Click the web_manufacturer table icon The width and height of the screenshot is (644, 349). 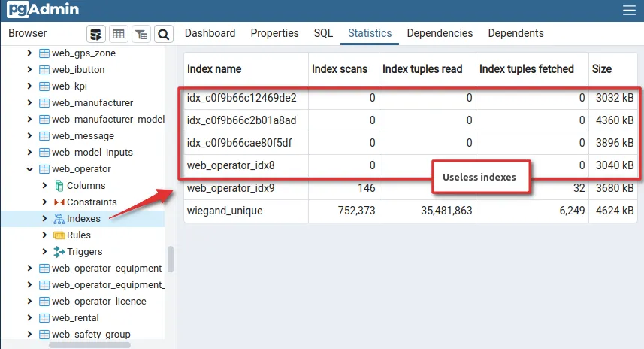(44, 103)
